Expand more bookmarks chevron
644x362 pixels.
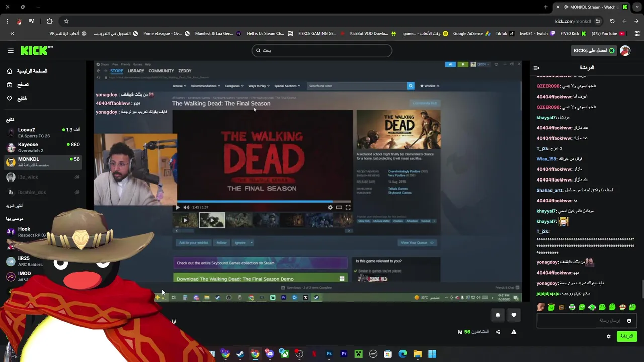click(x=12, y=34)
